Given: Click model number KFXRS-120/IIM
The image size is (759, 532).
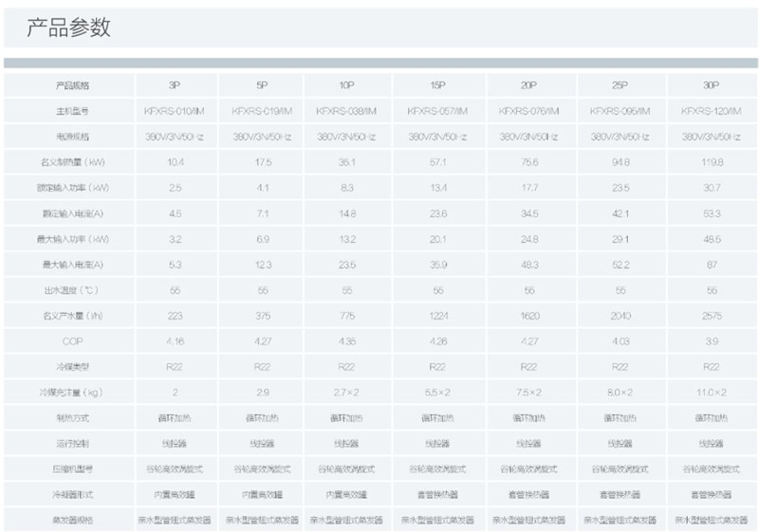Looking at the screenshot, I should (x=712, y=111).
